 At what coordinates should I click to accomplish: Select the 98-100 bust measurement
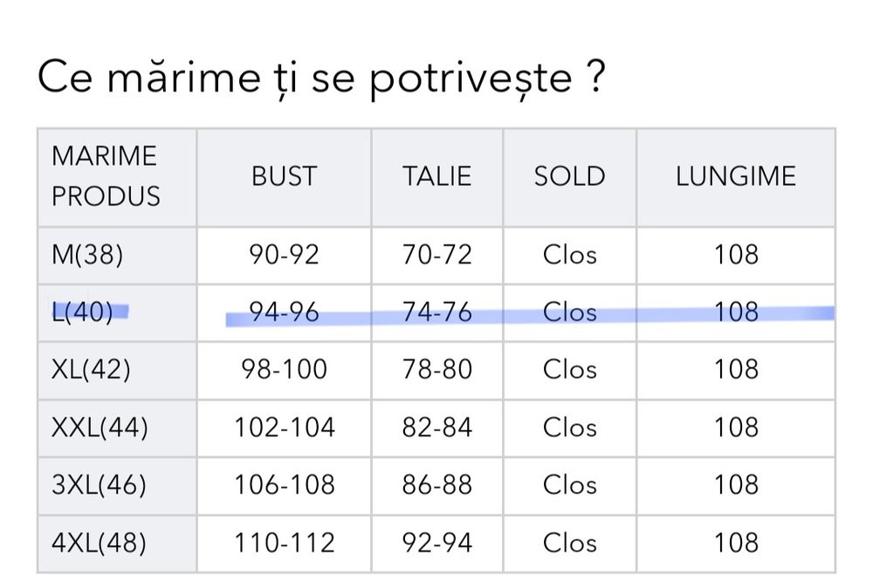click(x=284, y=370)
